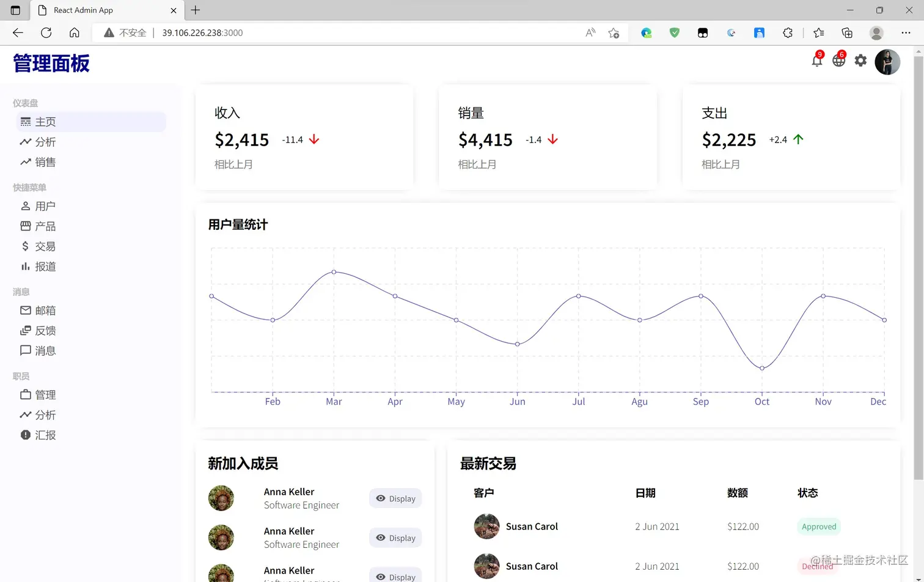Open browser settings and more menu
The image size is (924, 582).
tap(906, 32)
